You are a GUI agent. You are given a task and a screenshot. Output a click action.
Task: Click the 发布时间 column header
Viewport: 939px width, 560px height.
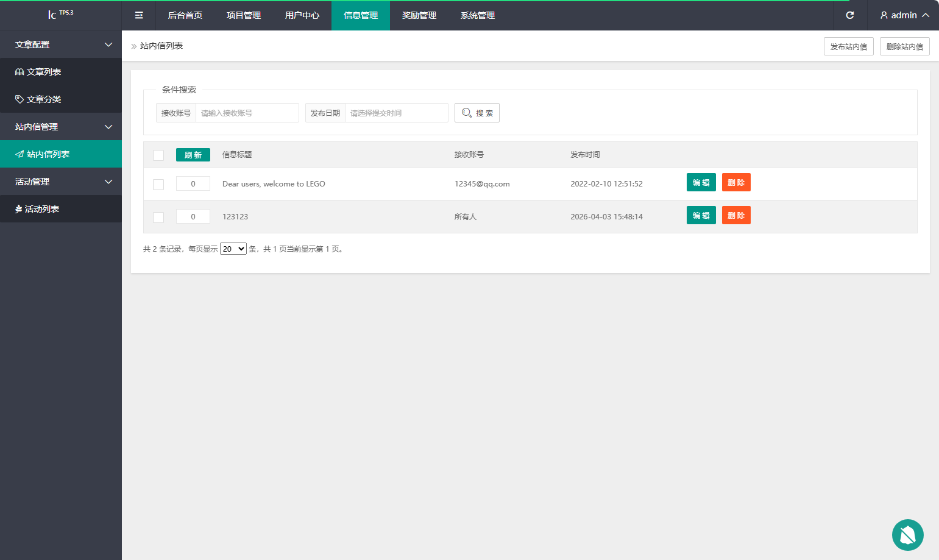(585, 155)
